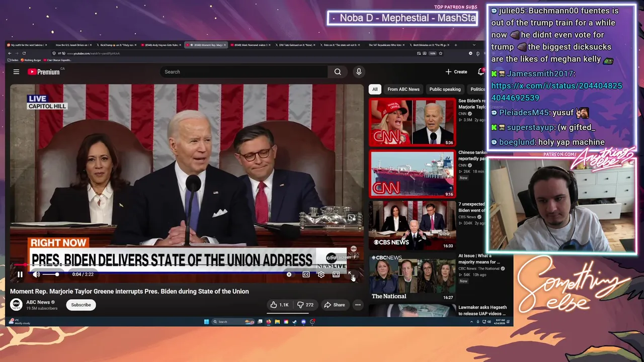
Task: Reload the page with the browser refresh icon
Action: coord(24,53)
